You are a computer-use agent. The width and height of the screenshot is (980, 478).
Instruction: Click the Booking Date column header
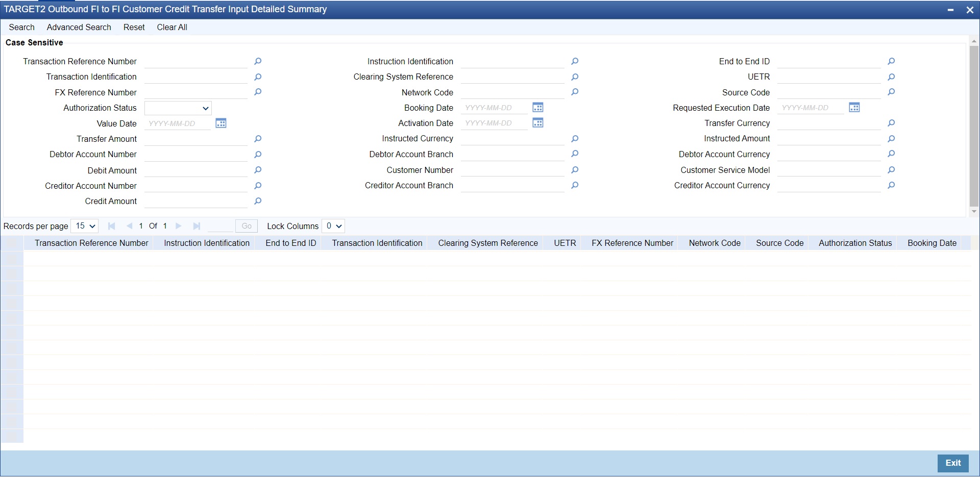coord(932,243)
